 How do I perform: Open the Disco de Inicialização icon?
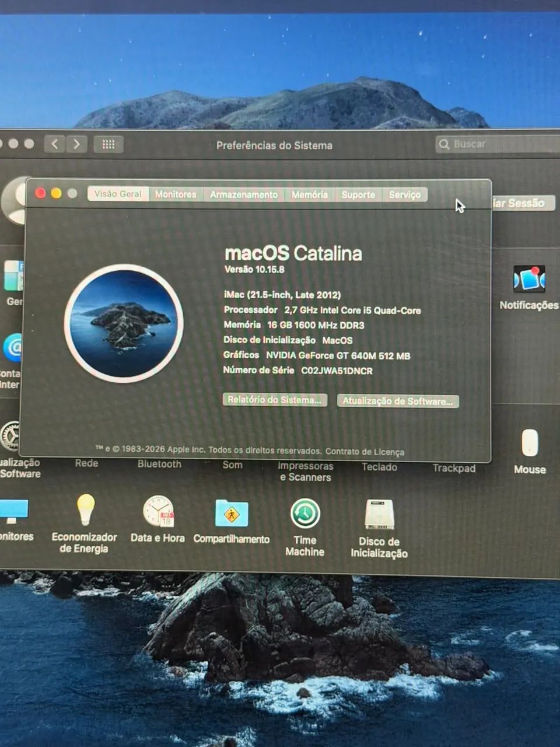click(x=379, y=515)
